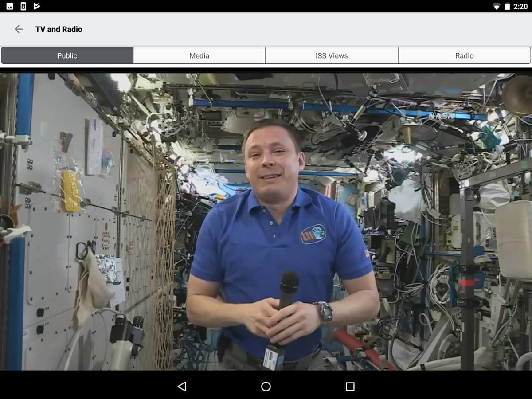Switch to the Radio tab
This screenshot has height=399, width=532.
pos(464,55)
